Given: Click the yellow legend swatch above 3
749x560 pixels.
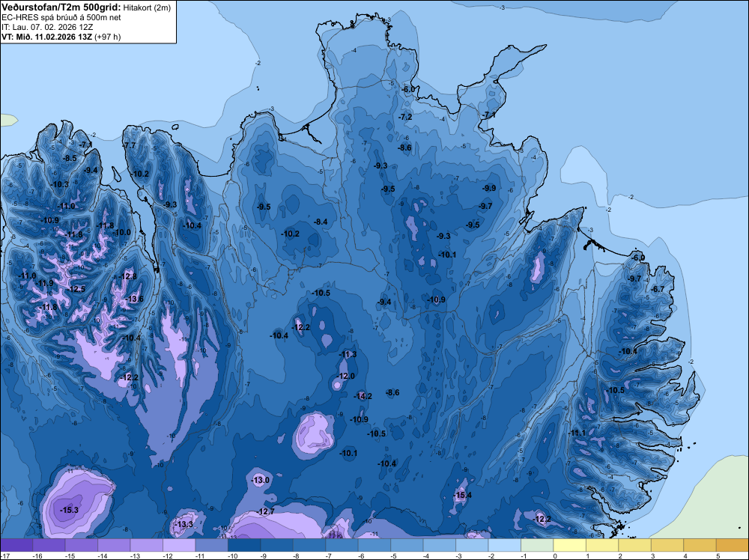Looking at the screenshot, I should [667, 545].
